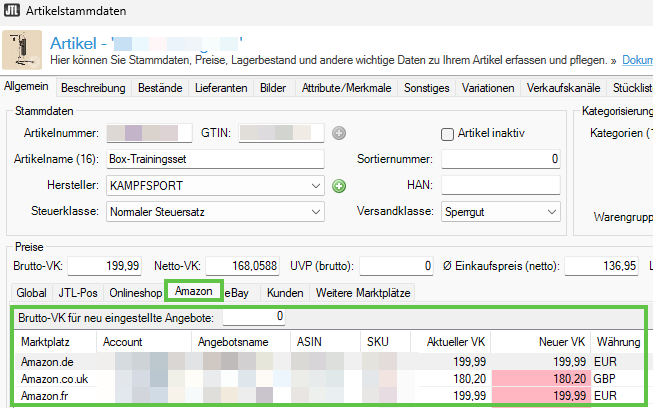
Task: Enable the 'Artikel inaktiv' checkbox
Action: click(448, 133)
